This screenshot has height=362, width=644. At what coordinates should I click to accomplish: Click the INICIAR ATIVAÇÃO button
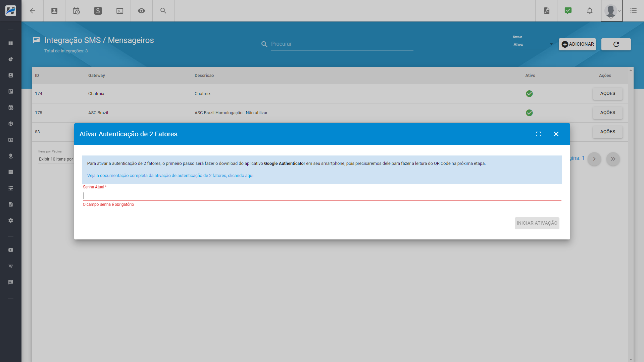pos(537,223)
